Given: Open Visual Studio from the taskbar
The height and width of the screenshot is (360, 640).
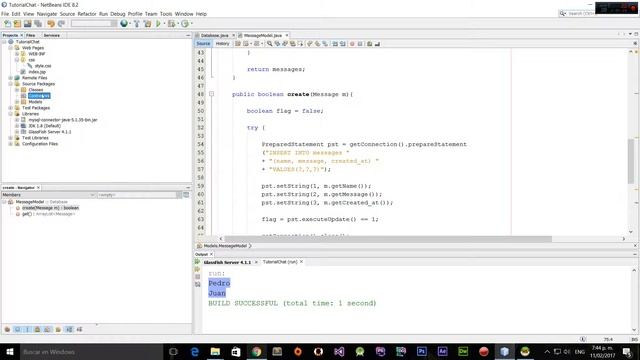Looking at the screenshot, I should coord(339,351).
